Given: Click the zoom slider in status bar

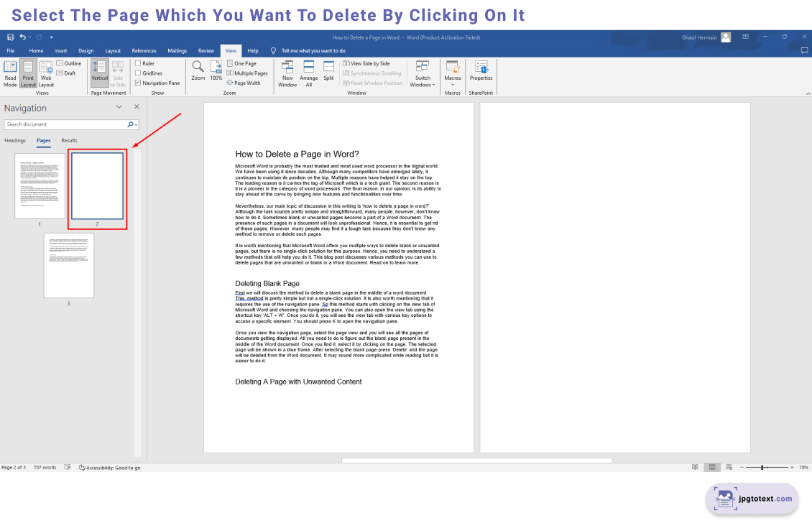Looking at the screenshot, I should (767, 468).
